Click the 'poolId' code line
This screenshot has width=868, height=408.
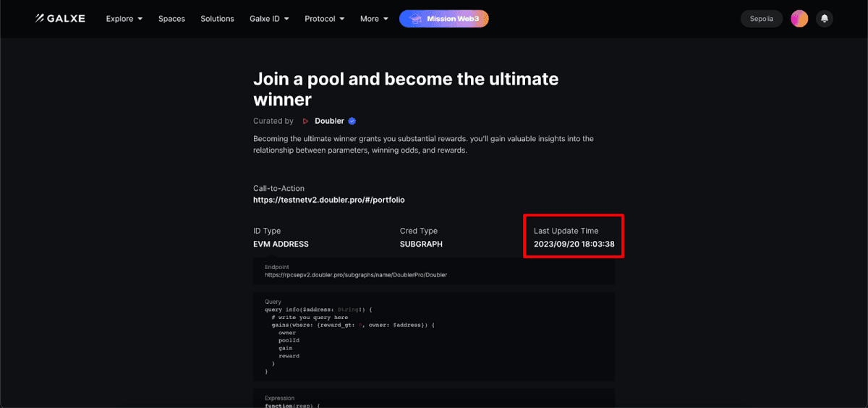pos(288,341)
